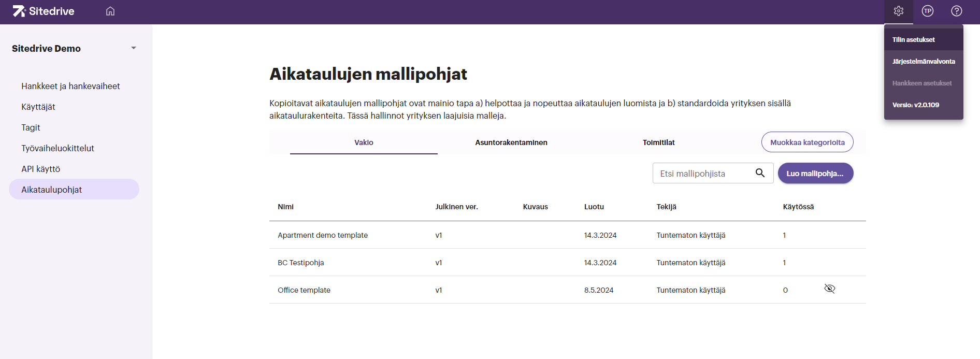Click the Tekijä column header
The width and height of the screenshot is (980, 359).
point(667,207)
